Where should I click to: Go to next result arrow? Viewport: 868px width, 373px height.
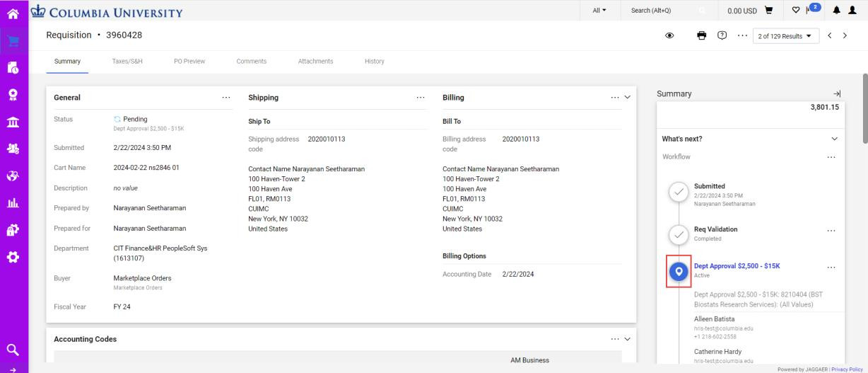coord(844,35)
